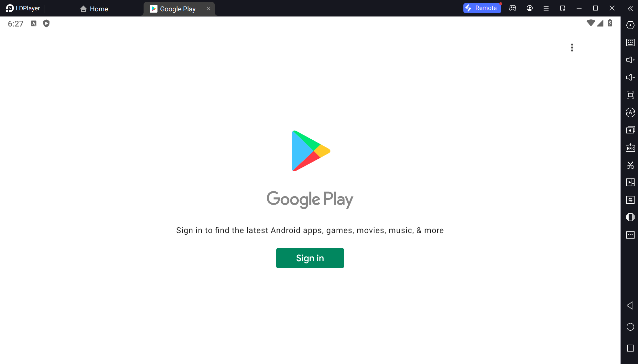
Task: Click the three-dot overflow menu
Action: tap(572, 47)
